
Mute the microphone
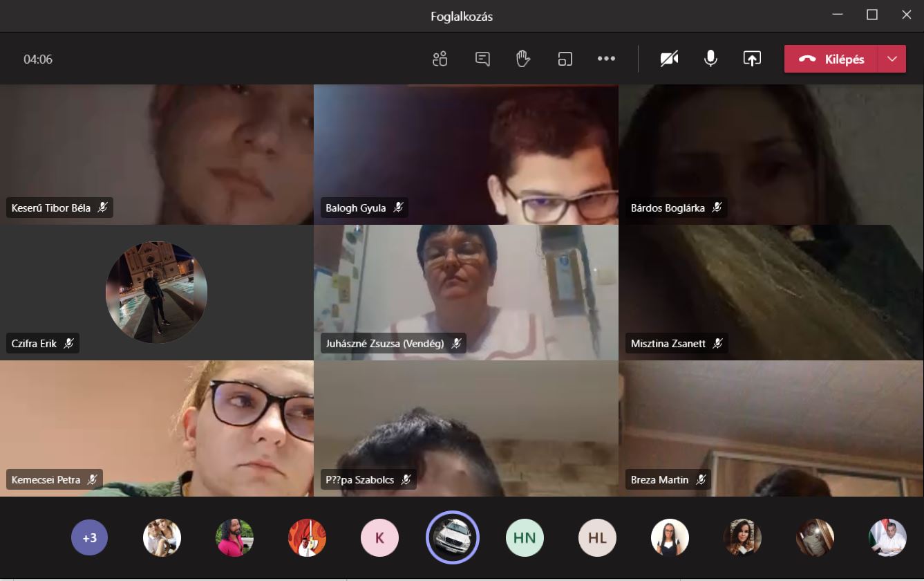(x=710, y=59)
